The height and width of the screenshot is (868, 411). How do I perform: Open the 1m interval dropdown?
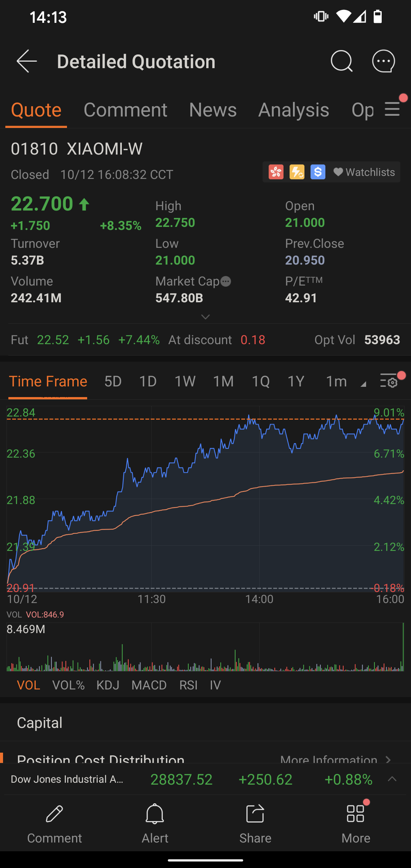pos(345,381)
